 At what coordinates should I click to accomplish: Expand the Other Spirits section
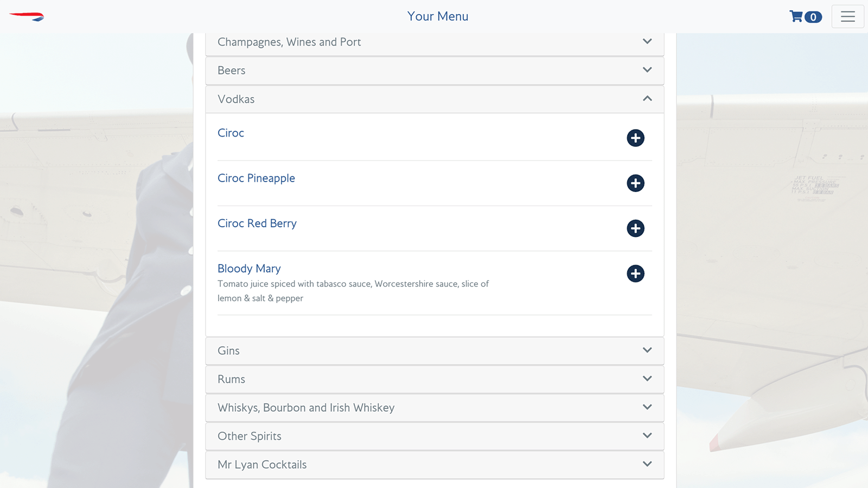[435, 436]
